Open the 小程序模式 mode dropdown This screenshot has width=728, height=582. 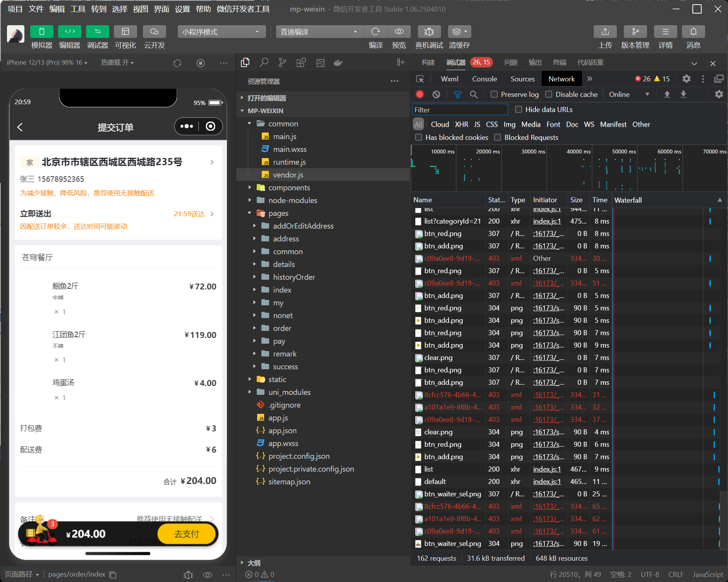(x=221, y=32)
